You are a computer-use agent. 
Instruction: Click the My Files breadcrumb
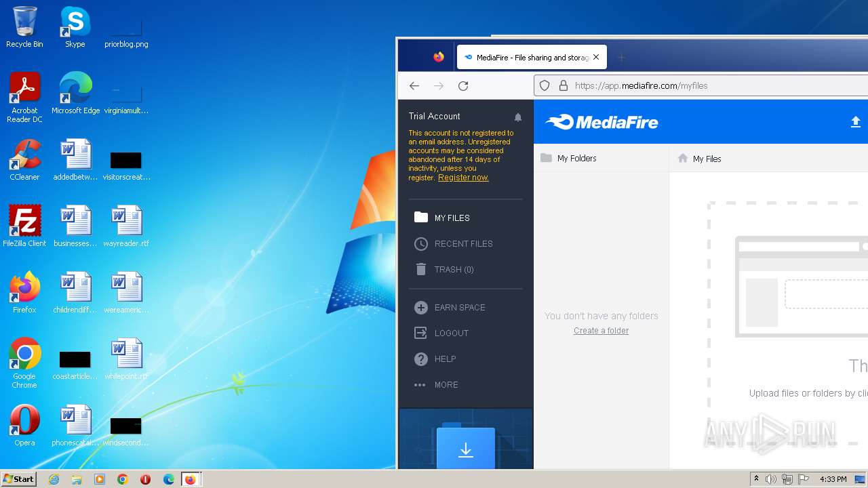700,159
